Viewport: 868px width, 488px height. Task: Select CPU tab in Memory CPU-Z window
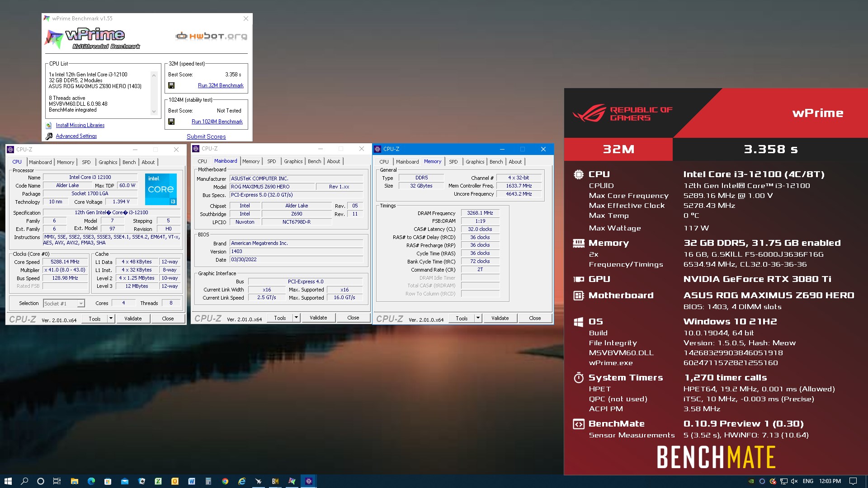(x=384, y=162)
